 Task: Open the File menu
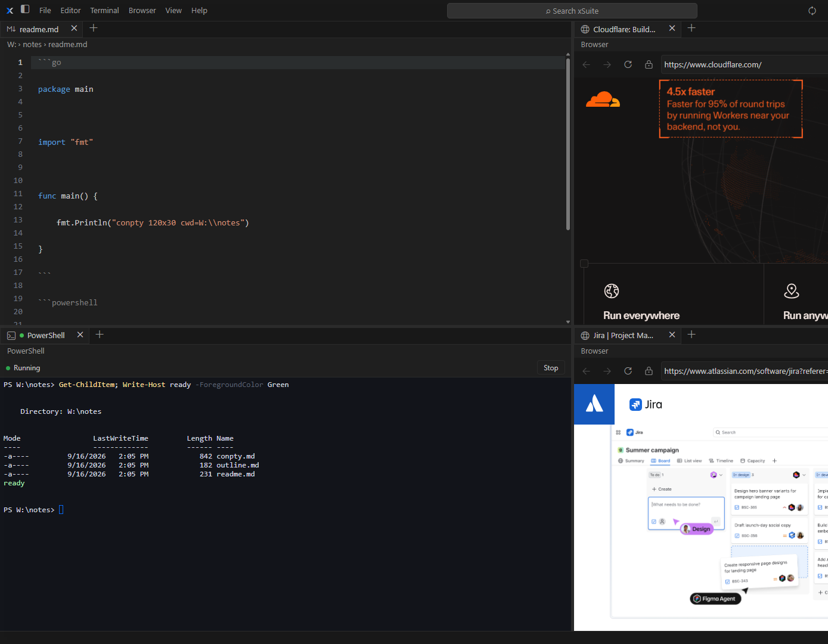point(45,10)
